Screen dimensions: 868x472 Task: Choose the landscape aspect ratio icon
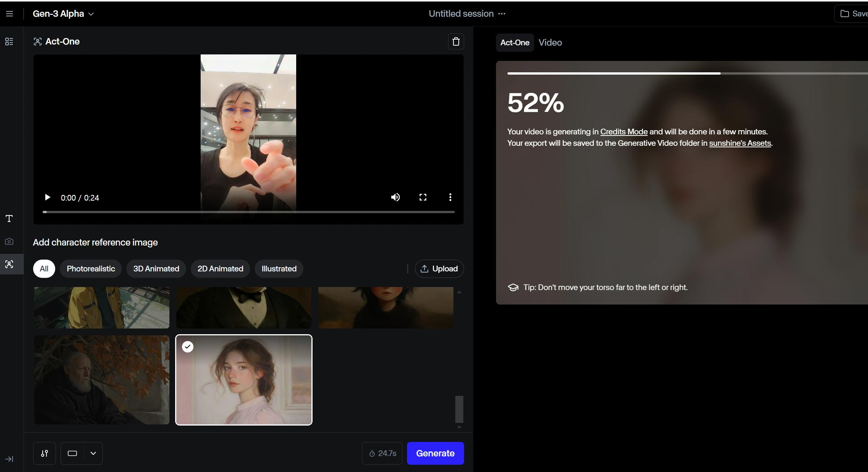pos(72,453)
